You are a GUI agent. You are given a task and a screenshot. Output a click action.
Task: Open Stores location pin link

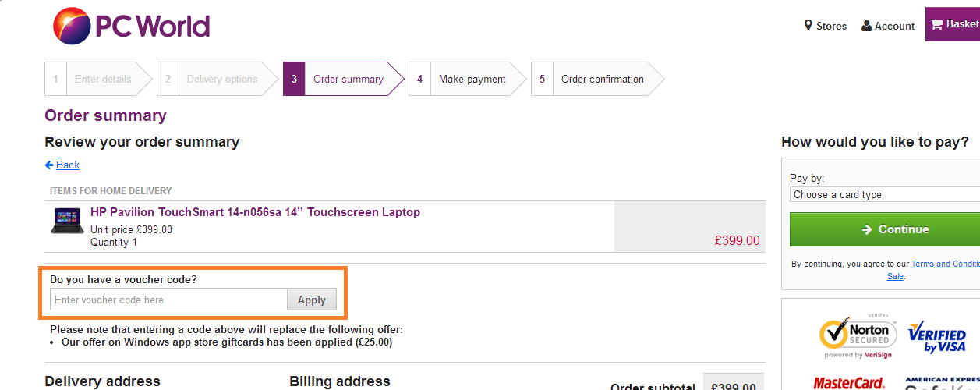(x=825, y=26)
